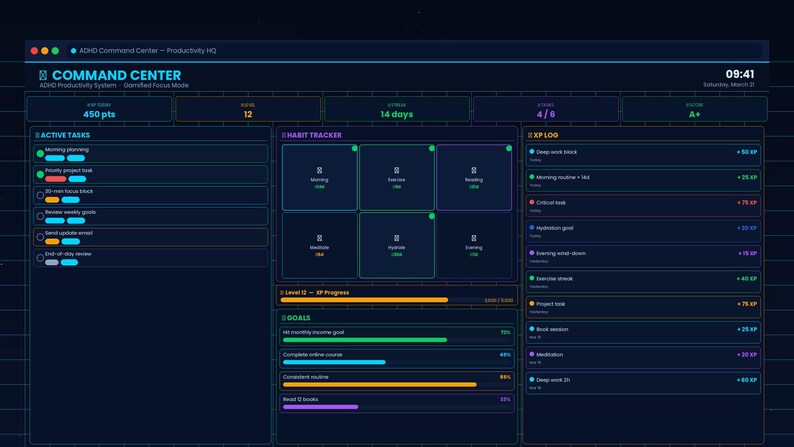Select the Book session log entry
794x447 pixels.
pos(643,332)
